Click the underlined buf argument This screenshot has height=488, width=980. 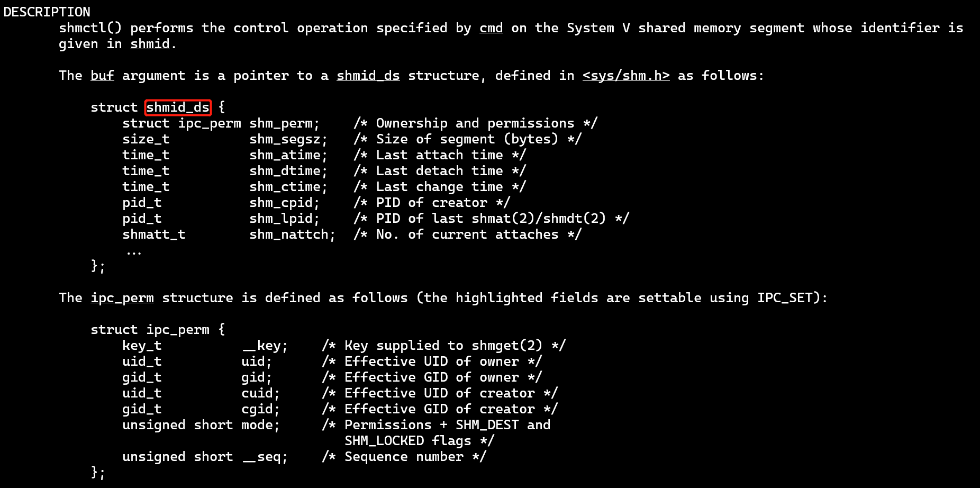[102, 76]
